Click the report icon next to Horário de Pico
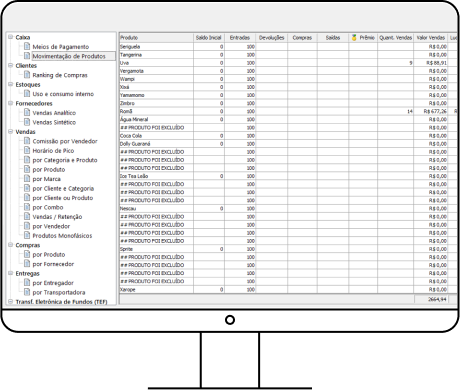Image resolution: width=460 pixels, height=390 pixels. (27, 150)
